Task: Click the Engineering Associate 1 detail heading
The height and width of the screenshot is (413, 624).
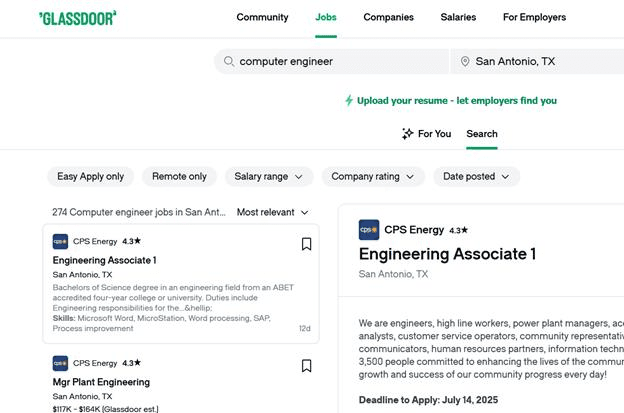Action: coord(447,254)
